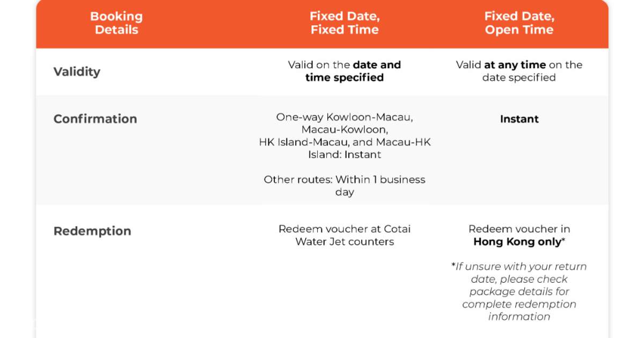The height and width of the screenshot is (338, 644).
Task: Click the "One-way Kowloon-Macau," line
Action: click(344, 117)
